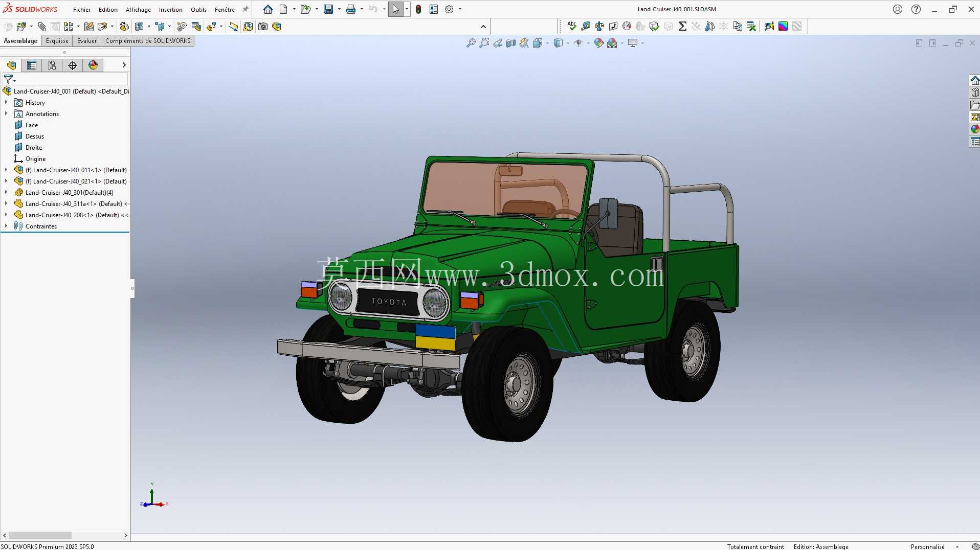
Task: Switch to the Evaluer tab
Action: 87,41
